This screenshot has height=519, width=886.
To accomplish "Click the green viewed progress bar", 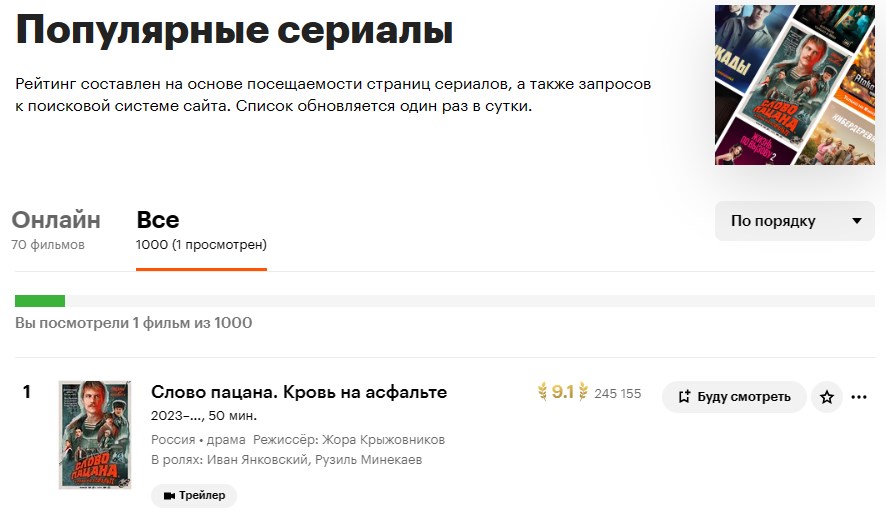I will tap(40, 301).
